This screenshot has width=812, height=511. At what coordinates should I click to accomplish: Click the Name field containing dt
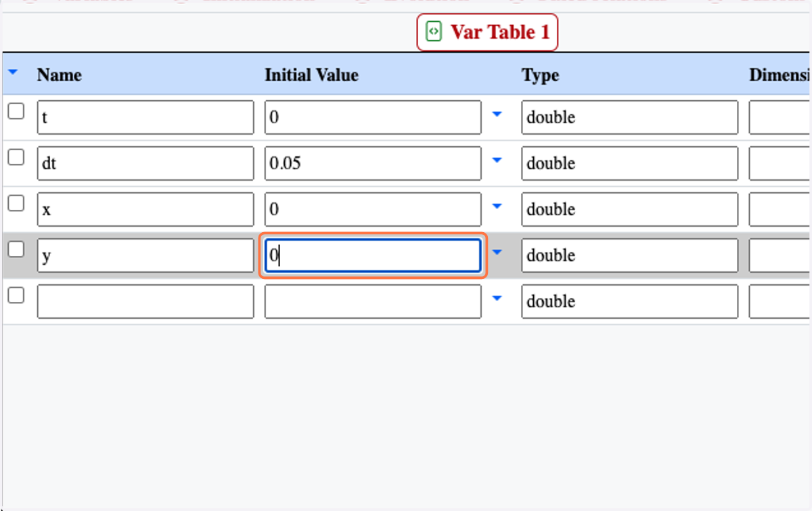tap(145, 164)
